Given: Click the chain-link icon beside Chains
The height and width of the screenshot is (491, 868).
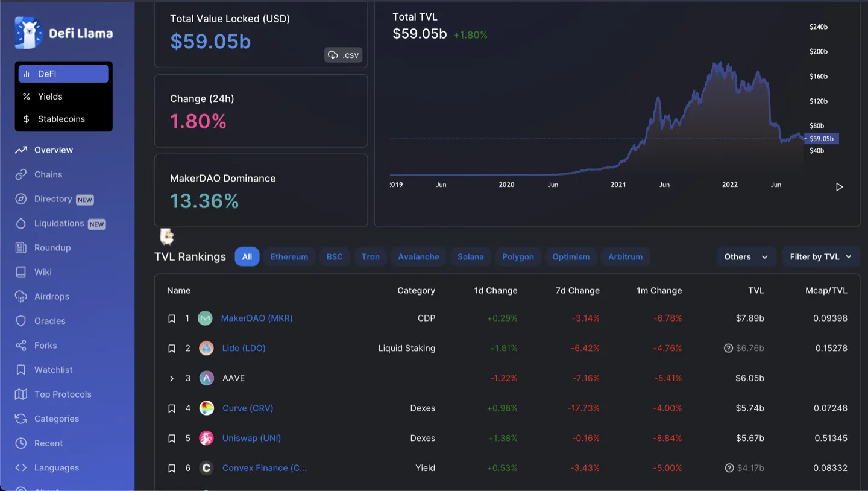Looking at the screenshot, I should 21,174.
